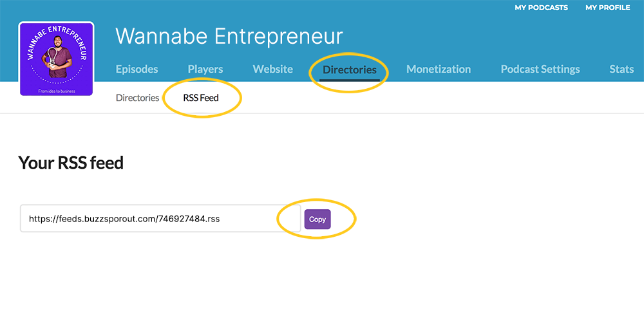Click the man's photo in podcast artwork
644x316 pixels.
57,59
